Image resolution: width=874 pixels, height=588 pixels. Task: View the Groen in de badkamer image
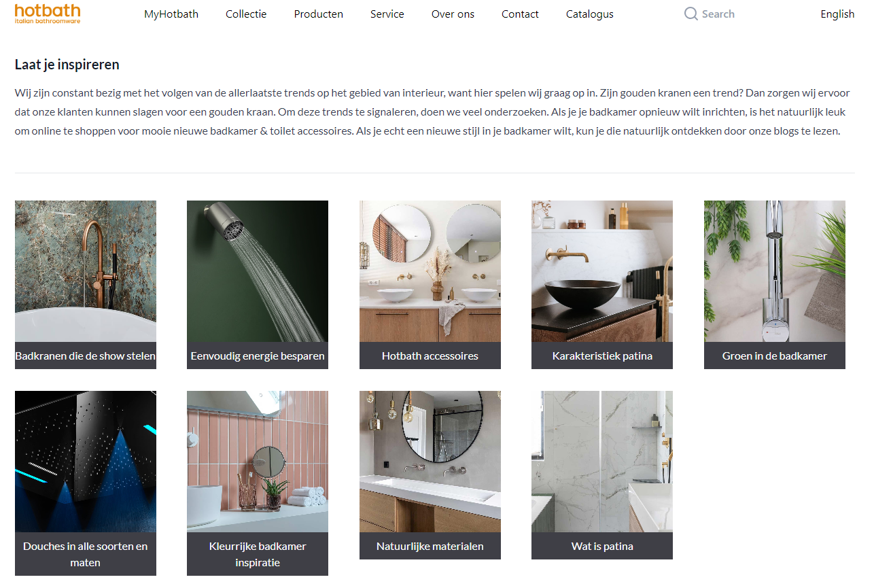coord(775,271)
